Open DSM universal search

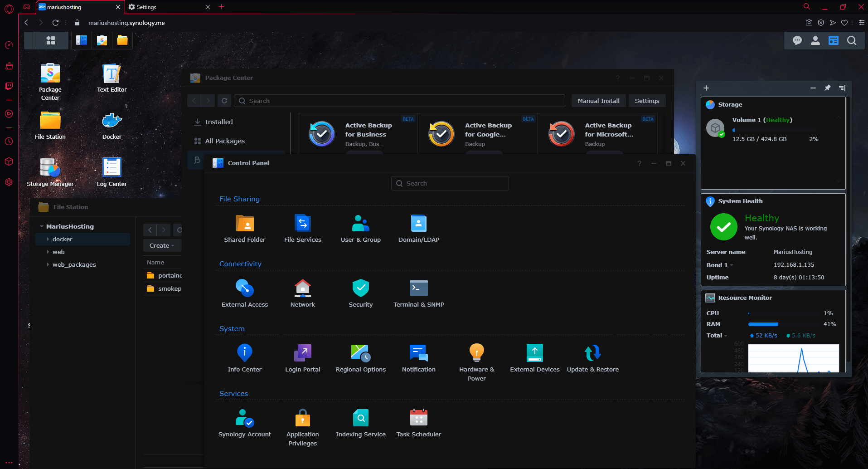(852, 40)
